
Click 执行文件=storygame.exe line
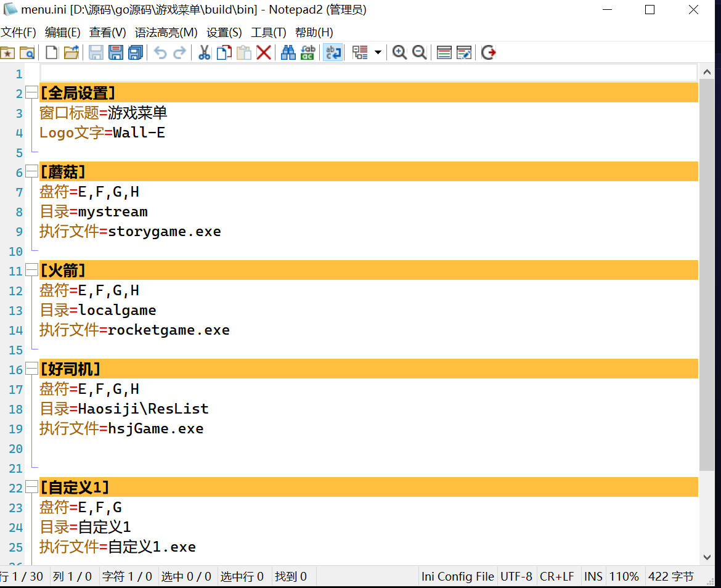[130, 231]
